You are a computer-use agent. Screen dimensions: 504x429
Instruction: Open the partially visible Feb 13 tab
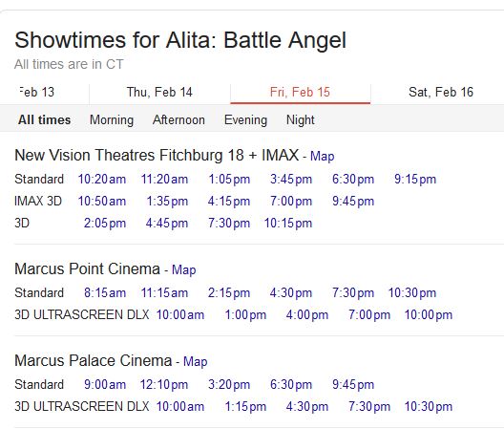36,93
